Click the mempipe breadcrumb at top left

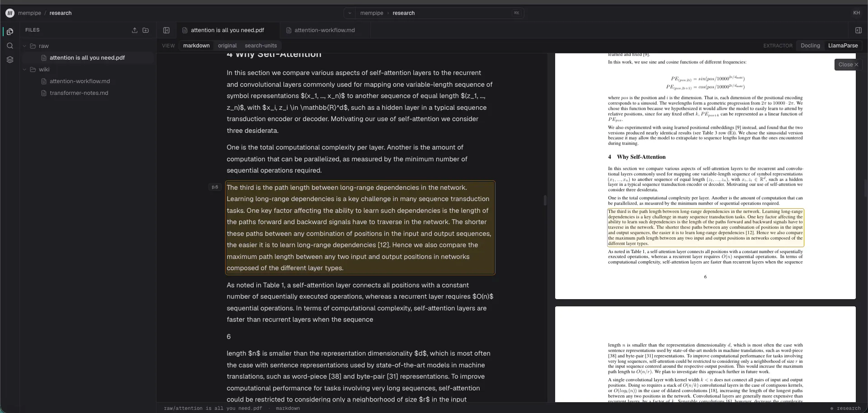tap(29, 13)
